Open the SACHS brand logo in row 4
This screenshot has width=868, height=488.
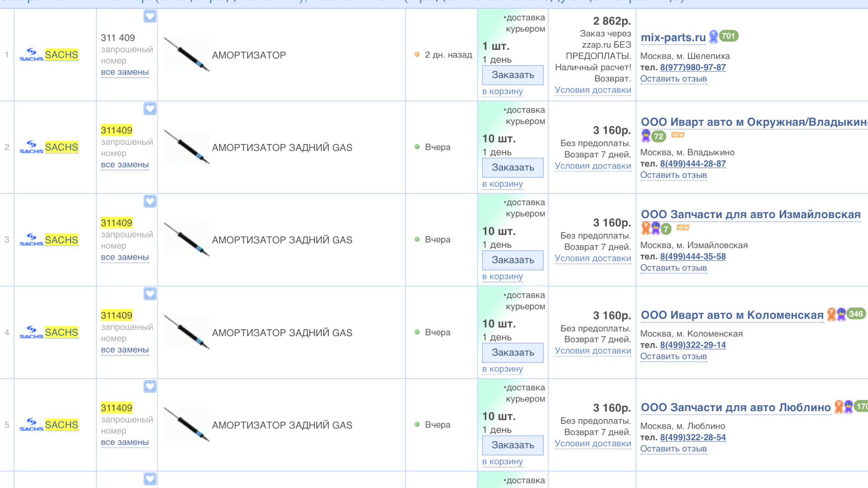(31, 332)
